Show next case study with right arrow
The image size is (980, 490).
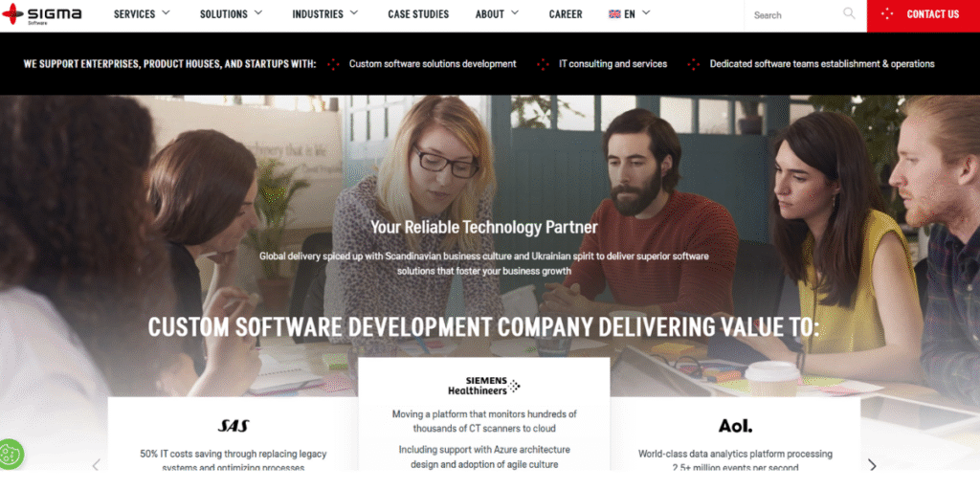tap(873, 464)
